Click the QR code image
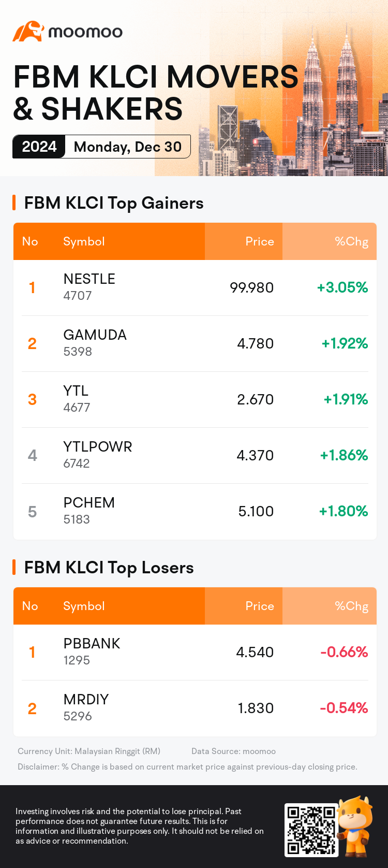This screenshot has width=388, height=868. 311,830
